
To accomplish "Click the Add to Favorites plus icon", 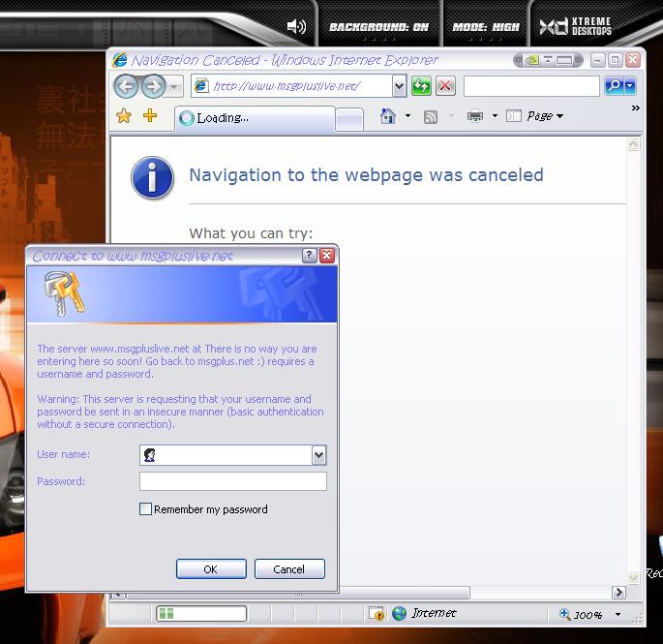I will click(x=149, y=116).
